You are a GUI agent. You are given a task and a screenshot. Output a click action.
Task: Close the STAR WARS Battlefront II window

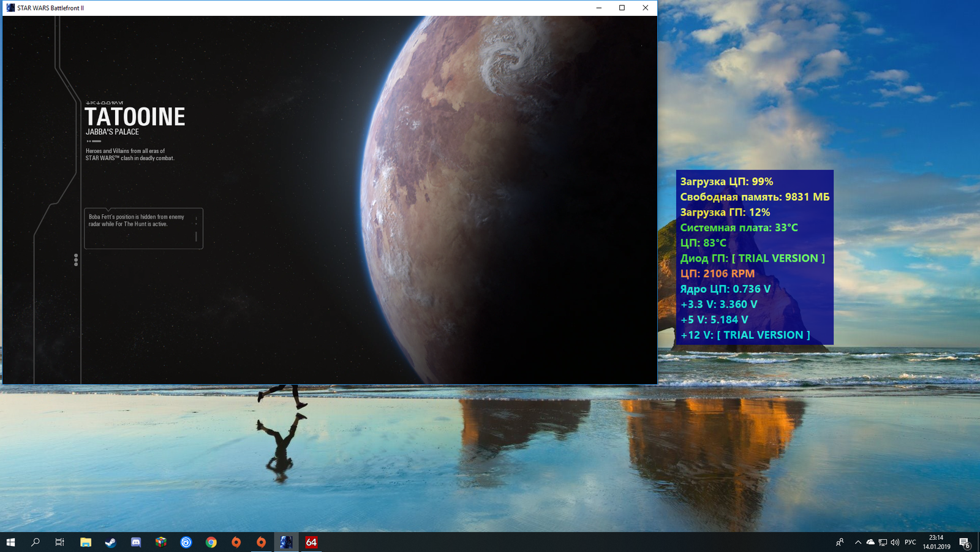click(x=645, y=8)
